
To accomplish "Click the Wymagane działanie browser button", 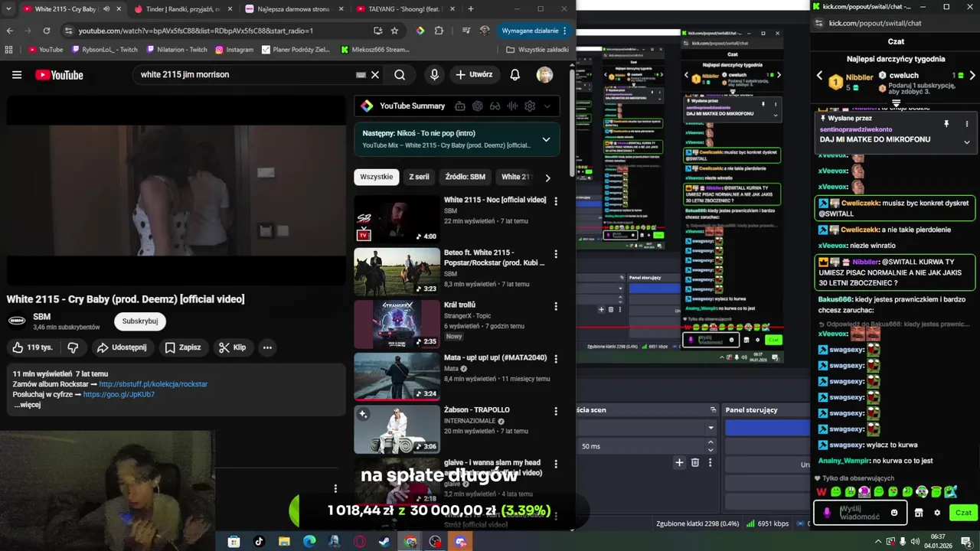I will pos(534,31).
